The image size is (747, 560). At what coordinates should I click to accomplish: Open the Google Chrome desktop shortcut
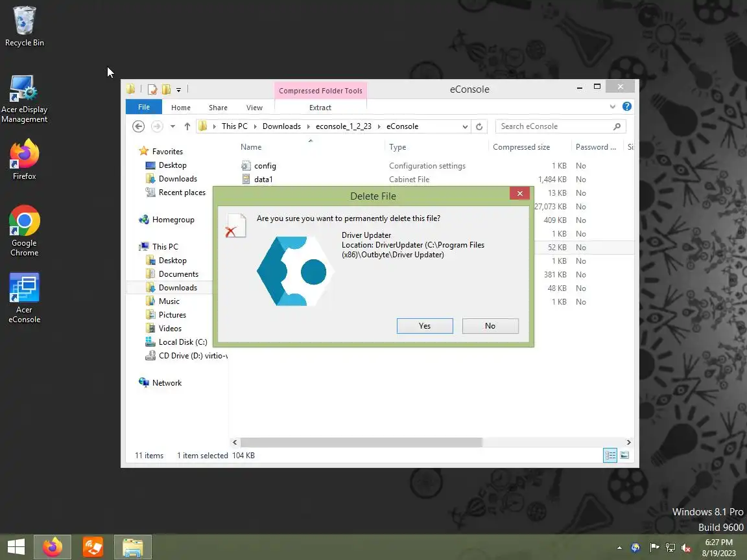coord(24,231)
